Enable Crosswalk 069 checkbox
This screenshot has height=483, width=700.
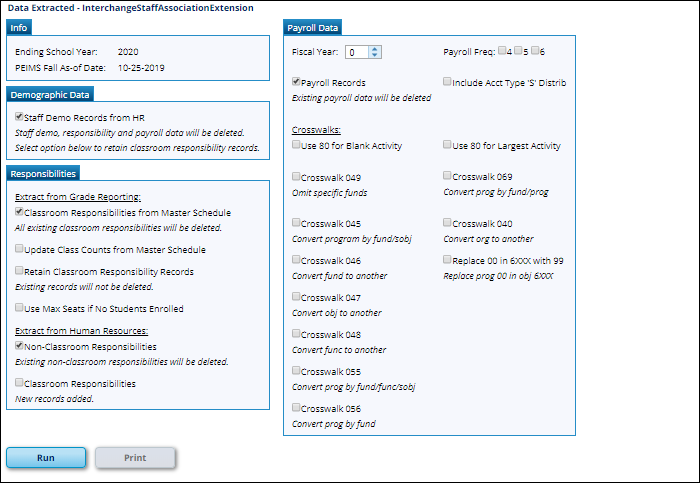448,177
